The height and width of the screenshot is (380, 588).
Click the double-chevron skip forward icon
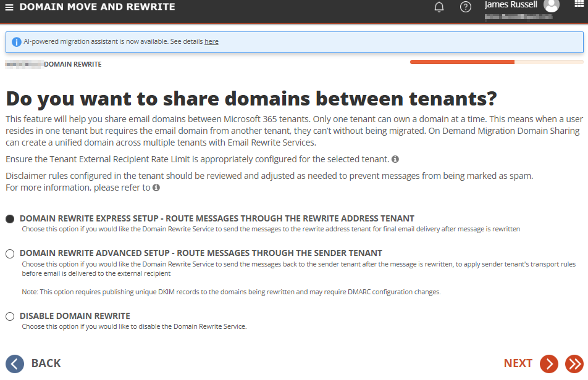click(x=574, y=363)
